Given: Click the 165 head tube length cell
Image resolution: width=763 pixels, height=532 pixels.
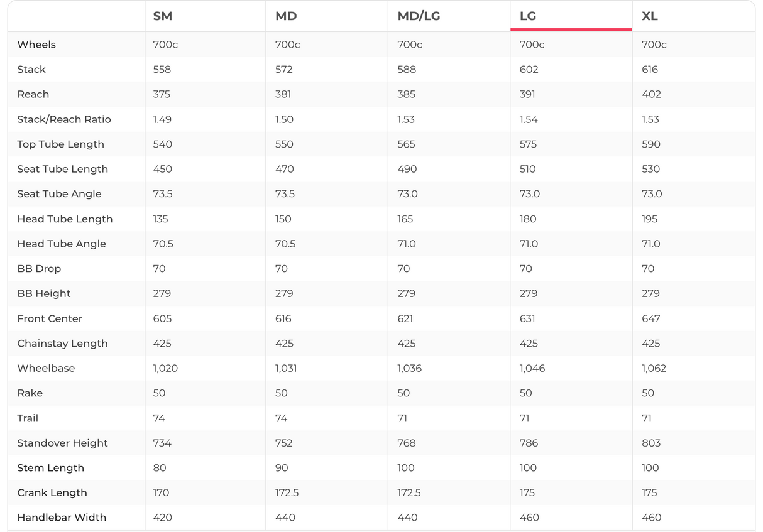Looking at the screenshot, I should point(405,219).
